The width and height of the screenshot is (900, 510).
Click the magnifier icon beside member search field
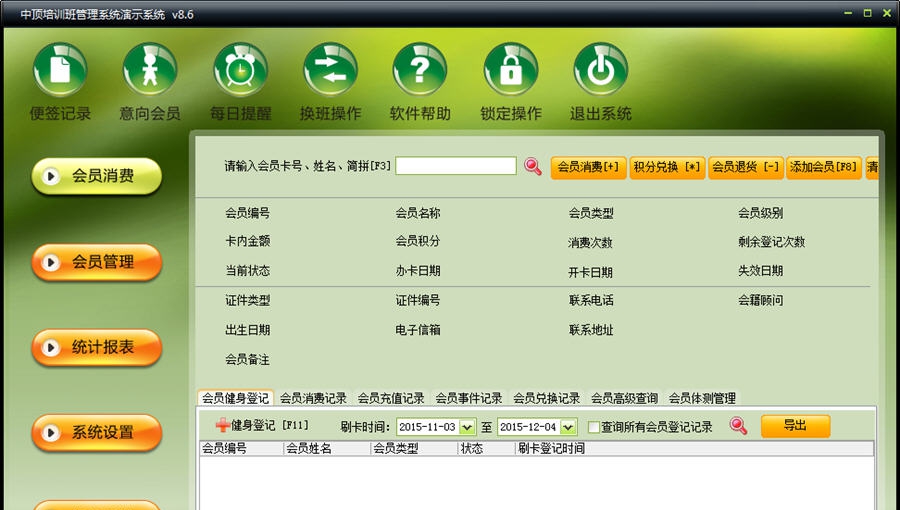pos(533,166)
